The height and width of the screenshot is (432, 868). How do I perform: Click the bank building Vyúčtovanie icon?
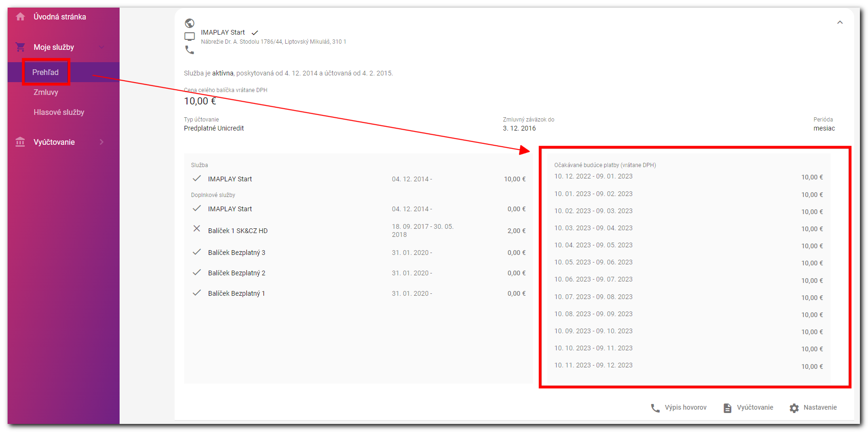point(20,142)
